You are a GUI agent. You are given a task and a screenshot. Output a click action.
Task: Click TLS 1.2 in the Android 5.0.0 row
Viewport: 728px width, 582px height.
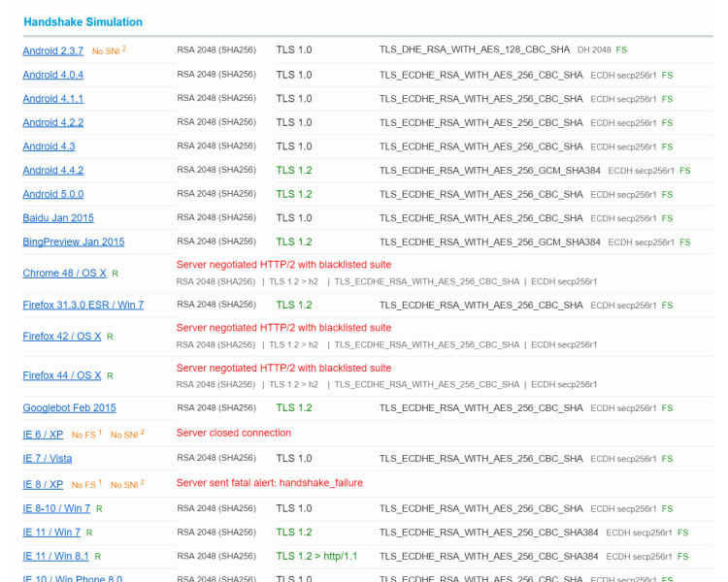(294, 194)
